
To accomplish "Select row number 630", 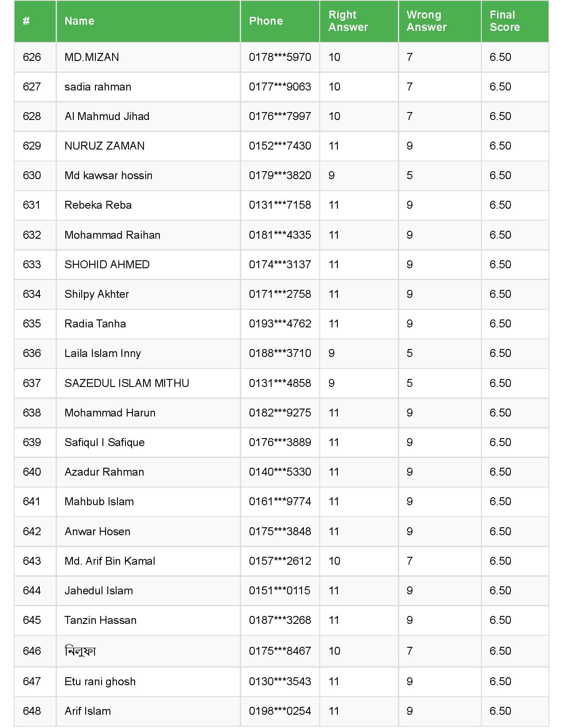I will tap(32, 176).
